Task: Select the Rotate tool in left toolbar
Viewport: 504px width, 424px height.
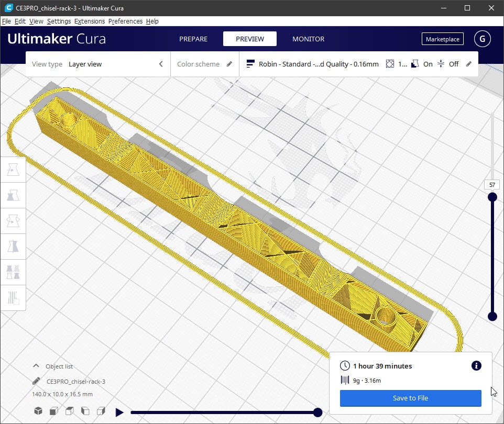Action: (x=13, y=221)
